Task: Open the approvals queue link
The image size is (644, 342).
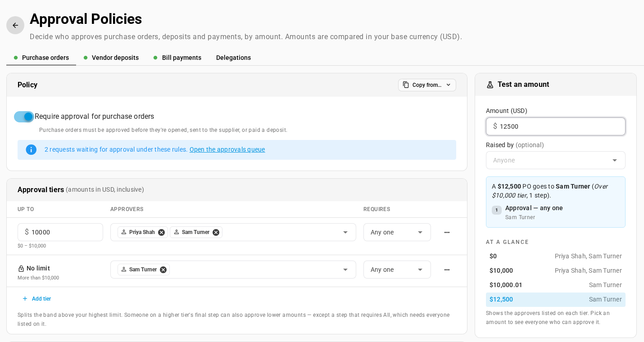Action: coord(227,149)
